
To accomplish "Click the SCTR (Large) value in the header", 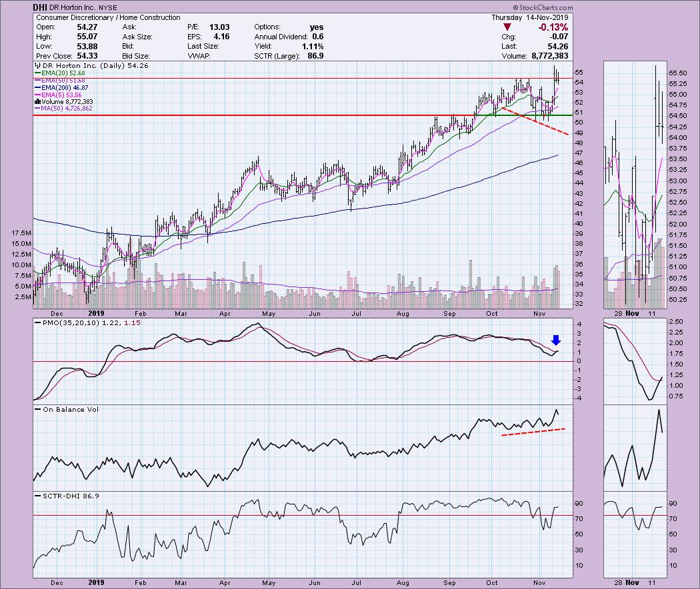I will pyautogui.click(x=315, y=56).
